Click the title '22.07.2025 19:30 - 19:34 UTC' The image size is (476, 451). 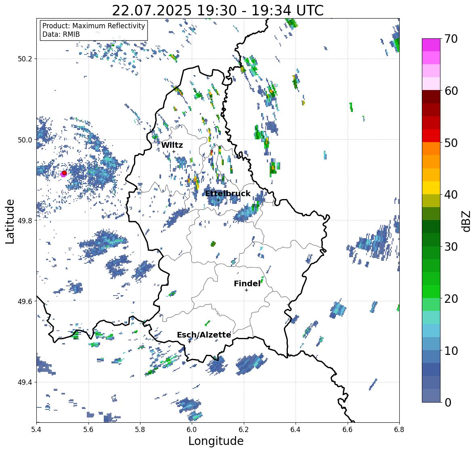coord(218,10)
